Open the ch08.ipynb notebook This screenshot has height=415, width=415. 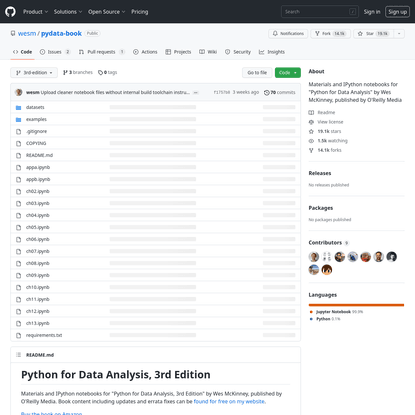38,263
